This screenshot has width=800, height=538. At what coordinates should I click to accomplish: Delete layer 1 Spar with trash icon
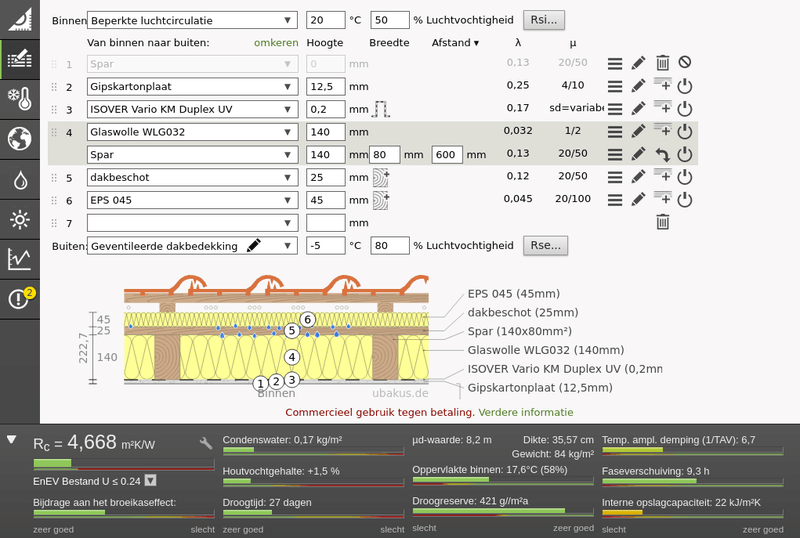click(662, 63)
